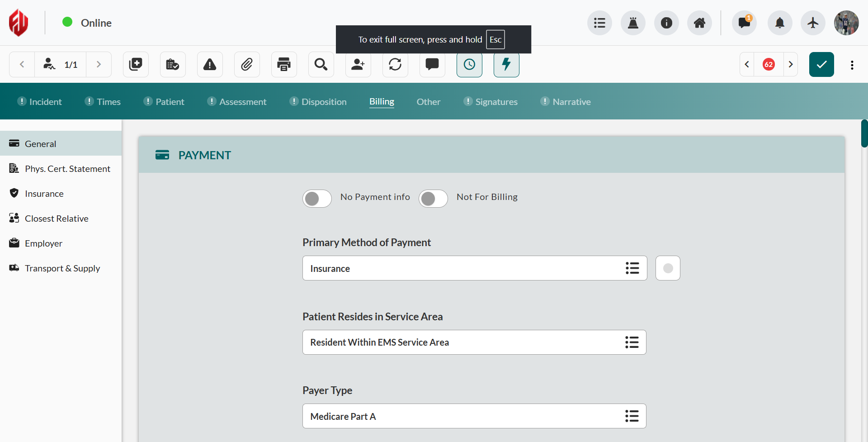
Task: Expand Patient Resides in Service Area list
Action: pyautogui.click(x=632, y=342)
